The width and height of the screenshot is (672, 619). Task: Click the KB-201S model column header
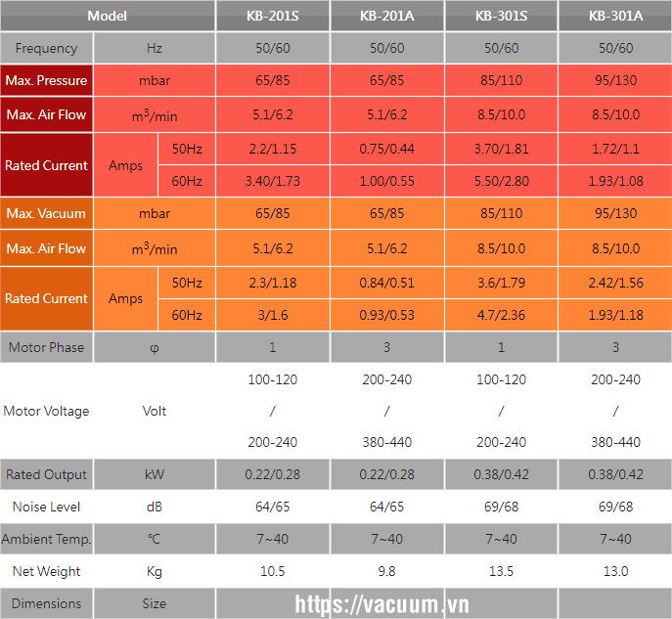(x=273, y=16)
